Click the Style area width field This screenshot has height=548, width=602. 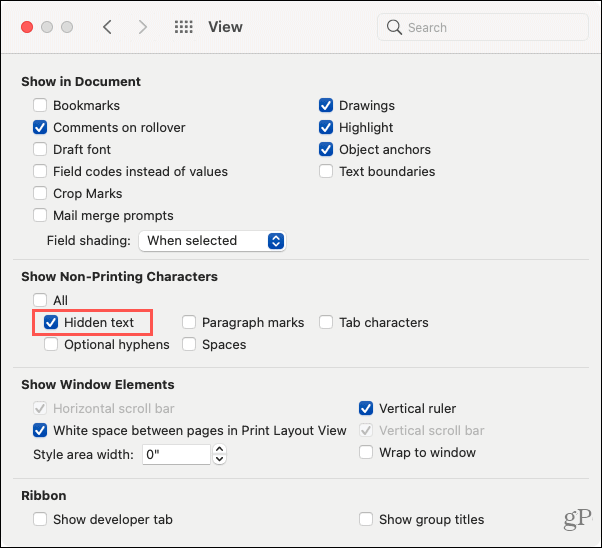tap(176, 455)
